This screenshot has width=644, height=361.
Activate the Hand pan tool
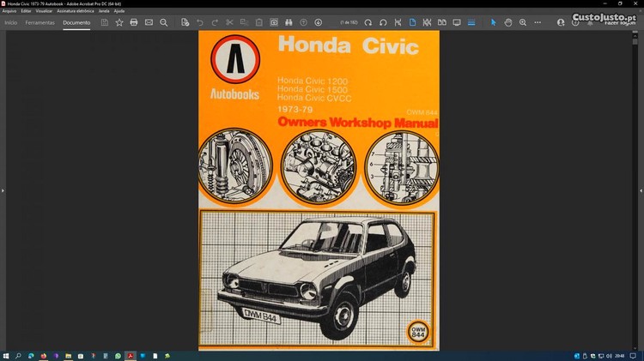pos(507,22)
